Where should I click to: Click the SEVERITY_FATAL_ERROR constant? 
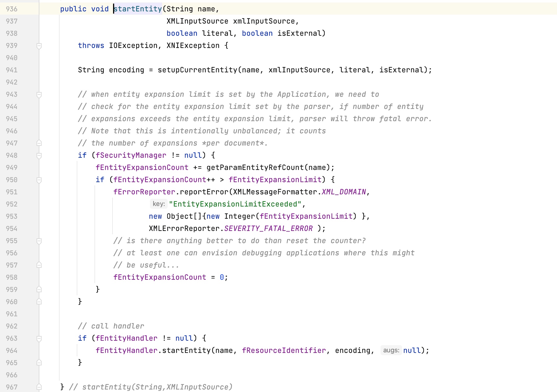click(x=269, y=228)
